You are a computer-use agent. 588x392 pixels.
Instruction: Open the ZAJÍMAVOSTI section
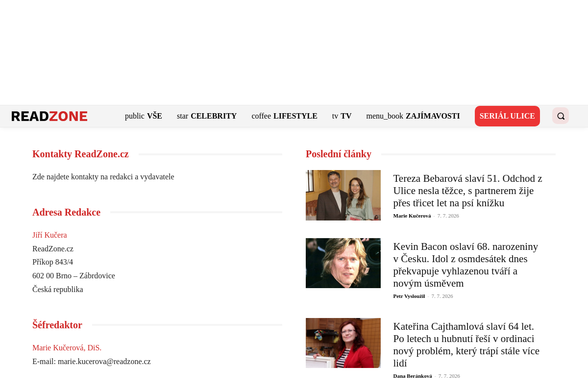pyautogui.click(x=413, y=116)
